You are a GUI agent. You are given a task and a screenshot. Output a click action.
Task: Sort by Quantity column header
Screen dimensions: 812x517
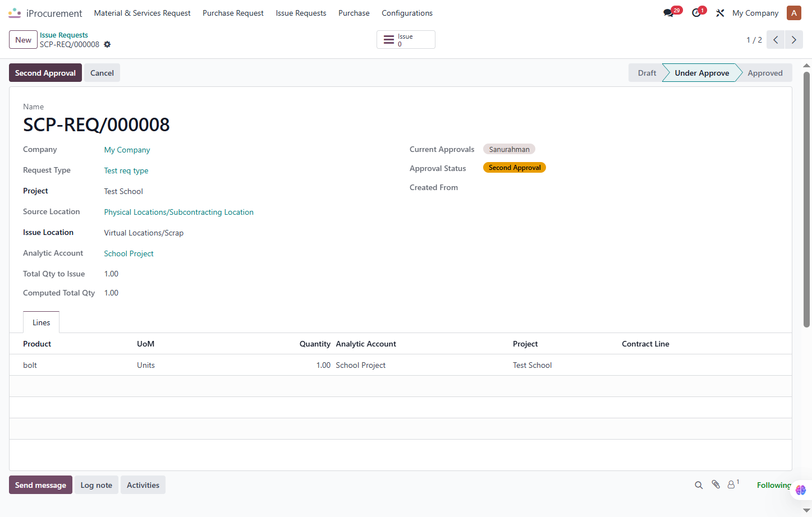pos(315,344)
